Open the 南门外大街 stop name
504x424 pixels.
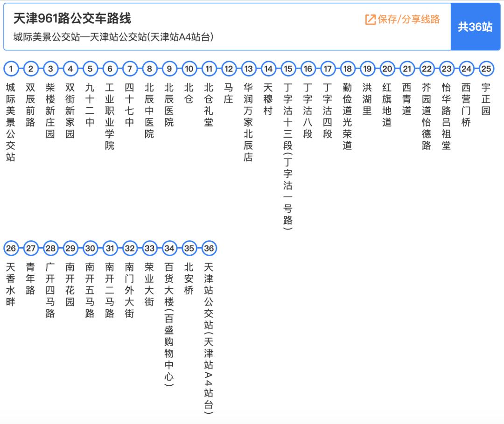(x=130, y=290)
